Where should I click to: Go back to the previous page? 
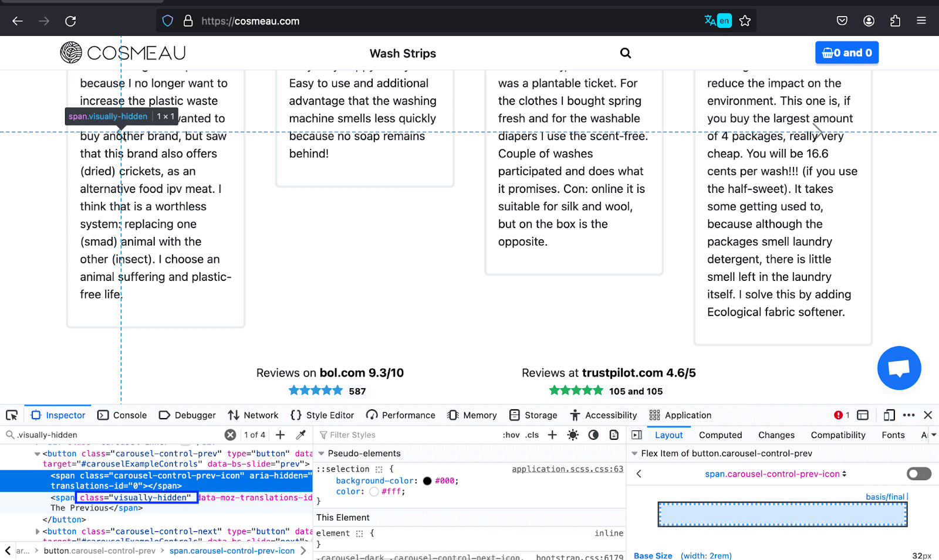point(18,21)
